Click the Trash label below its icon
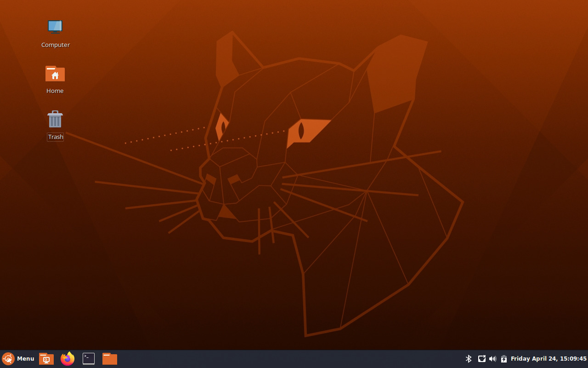The height and width of the screenshot is (368, 588). (55, 137)
